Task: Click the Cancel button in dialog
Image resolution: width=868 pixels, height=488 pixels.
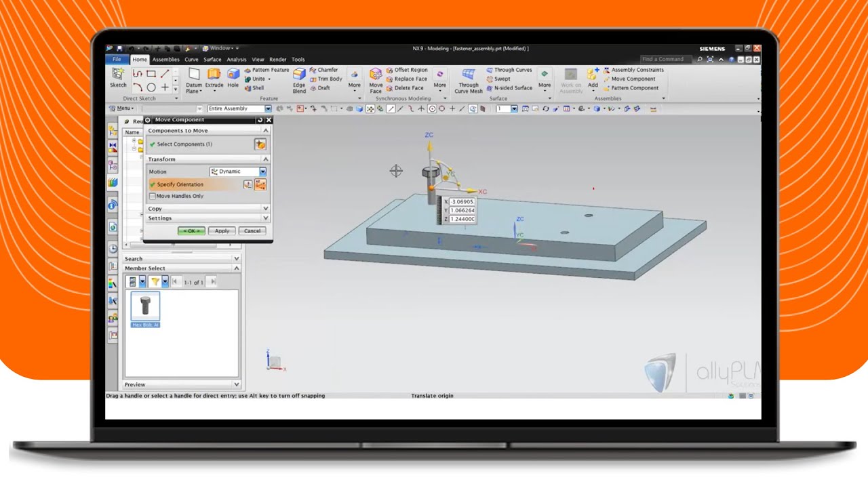Action: pyautogui.click(x=252, y=231)
